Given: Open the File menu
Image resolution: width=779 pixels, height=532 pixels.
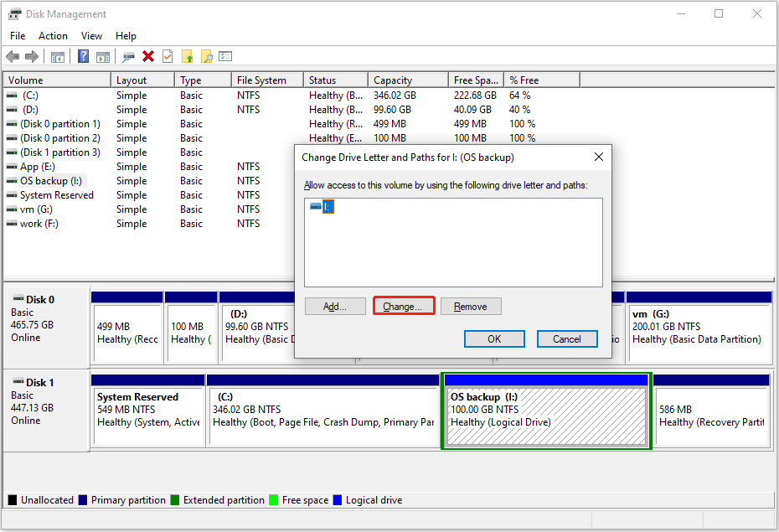Looking at the screenshot, I should [18, 36].
